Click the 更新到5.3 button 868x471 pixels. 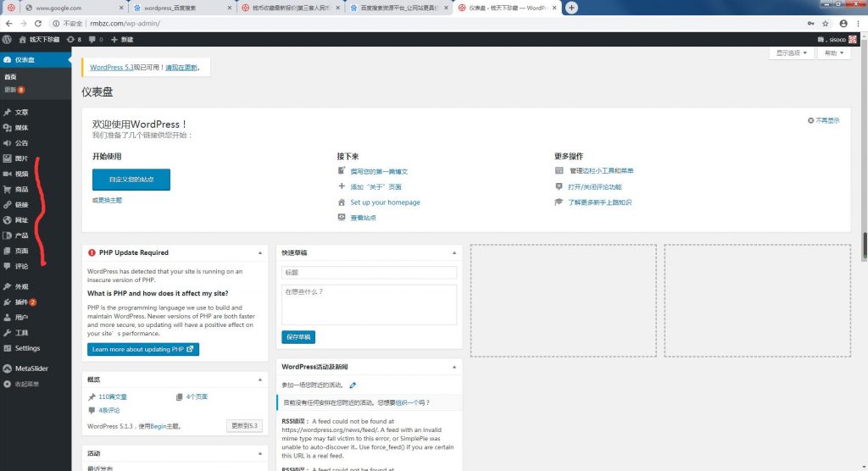tap(244, 425)
